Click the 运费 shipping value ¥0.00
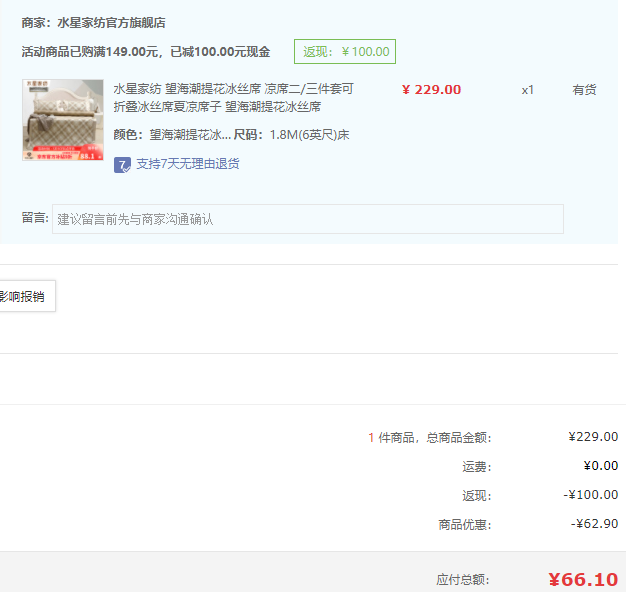The width and height of the screenshot is (626, 592). point(600,465)
